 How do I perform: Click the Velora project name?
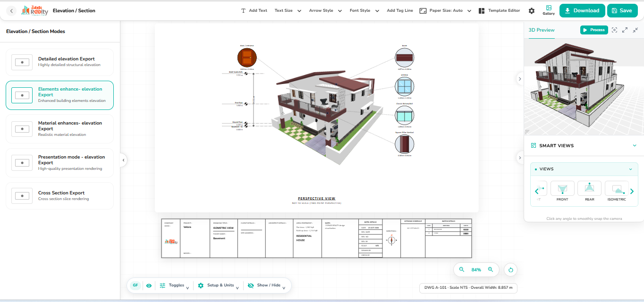tap(187, 227)
